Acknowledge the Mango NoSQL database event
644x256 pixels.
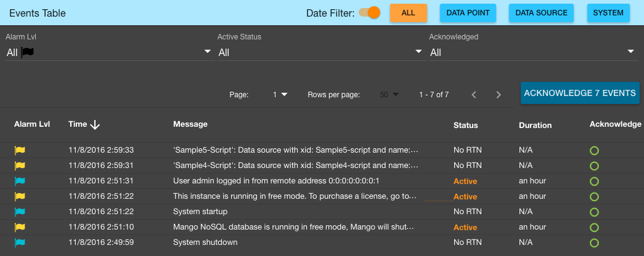coord(594,227)
